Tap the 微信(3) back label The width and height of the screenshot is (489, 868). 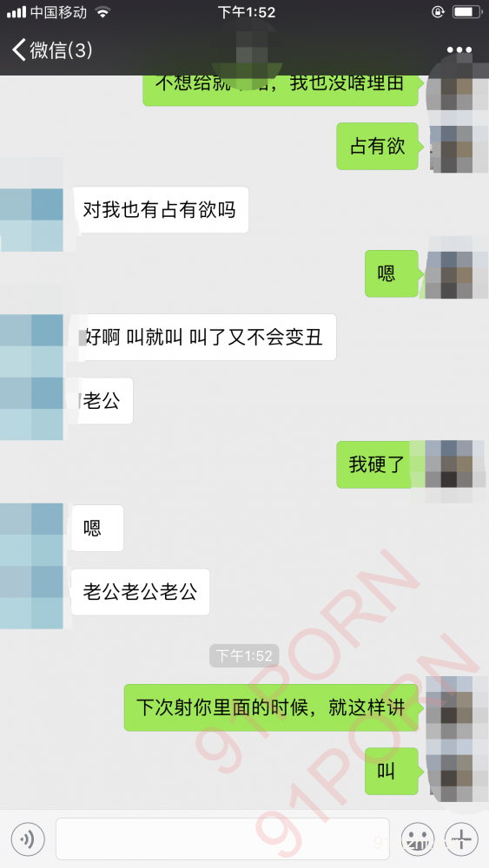61,50
